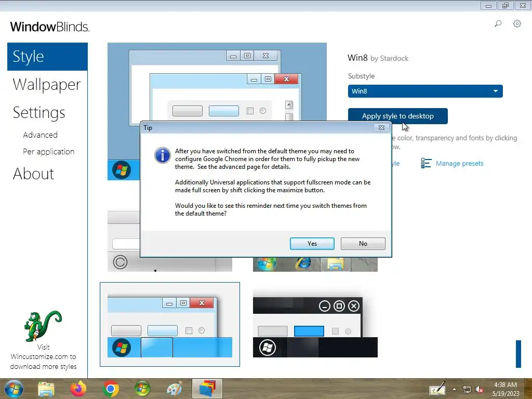Launch Google Chrome from the taskbar
The image size is (532, 399).
click(x=111, y=389)
